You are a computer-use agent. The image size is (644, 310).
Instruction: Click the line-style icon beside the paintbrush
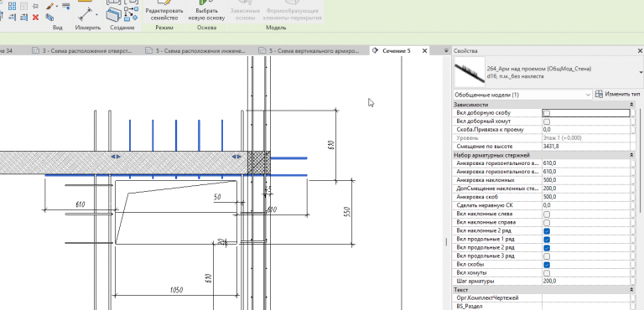coord(65,6)
